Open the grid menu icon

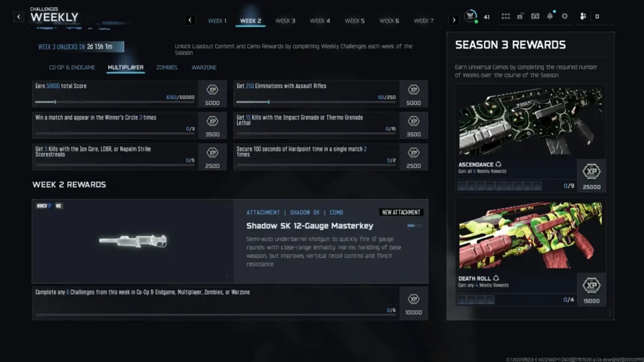pyautogui.click(x=505, y=17)
